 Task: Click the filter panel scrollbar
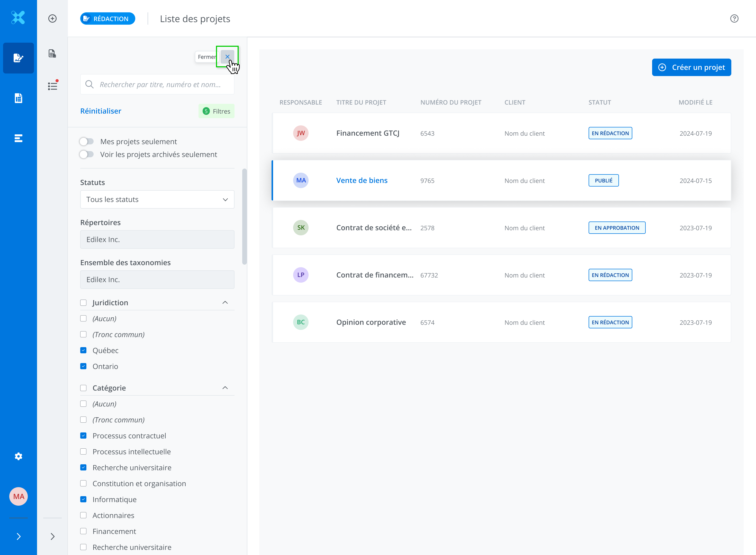pyautogui.click(x=244, y=216)
